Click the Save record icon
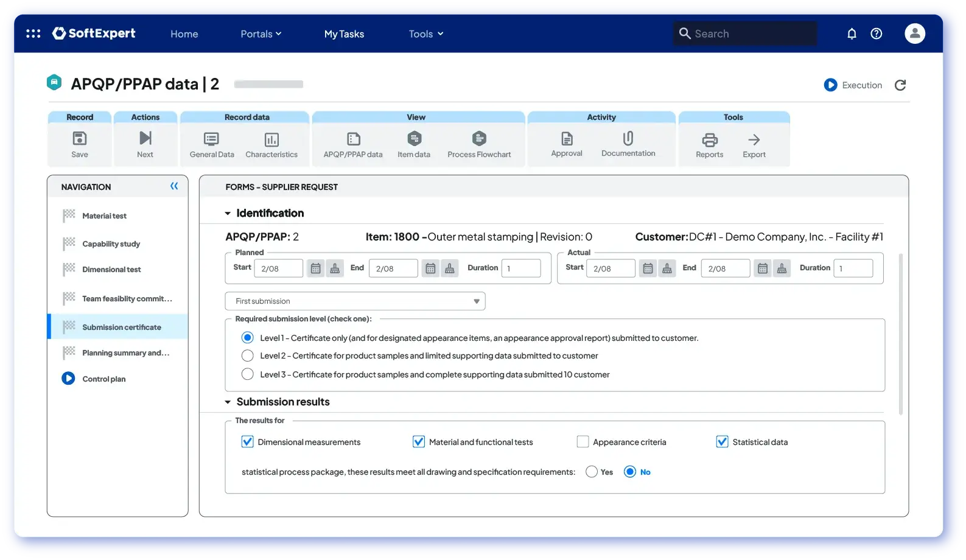The height and width of the screenshot is (560, 966). click(x=80, y=138)
